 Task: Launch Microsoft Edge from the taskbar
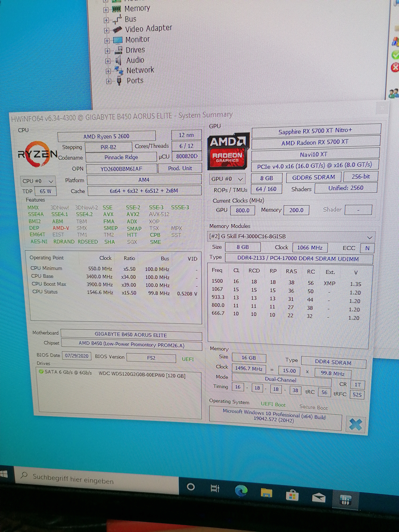click(241, 491)
